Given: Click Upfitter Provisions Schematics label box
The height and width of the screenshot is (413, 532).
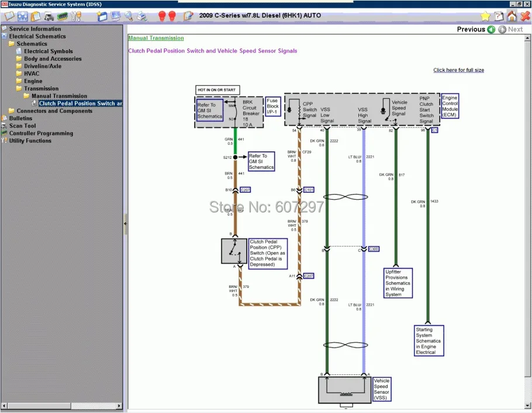Looking at the screenshot, I should pyautogui.click(x=398, y=283).
